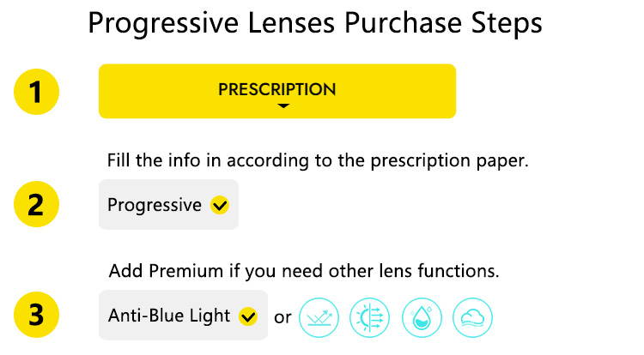This screenshot has height=355, width=644.
Task: Open the yellow PRESCRIPTION bar
Action: [x=277, y=91]
